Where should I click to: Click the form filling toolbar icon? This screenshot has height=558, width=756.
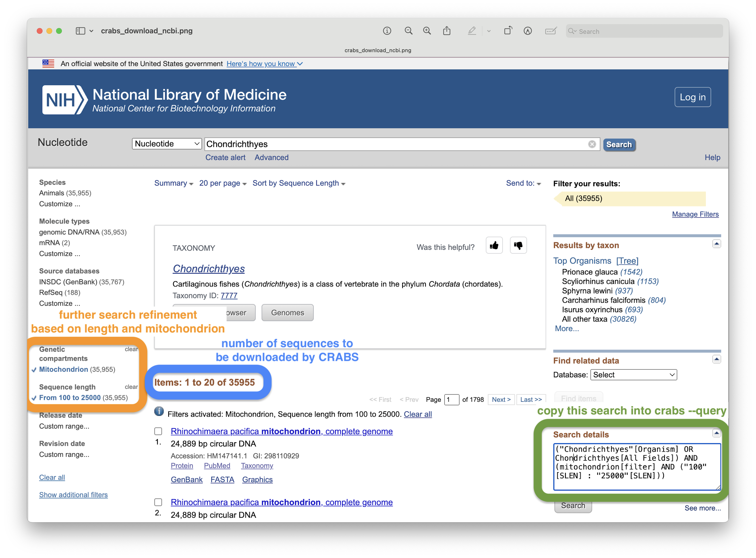[551, 31]
